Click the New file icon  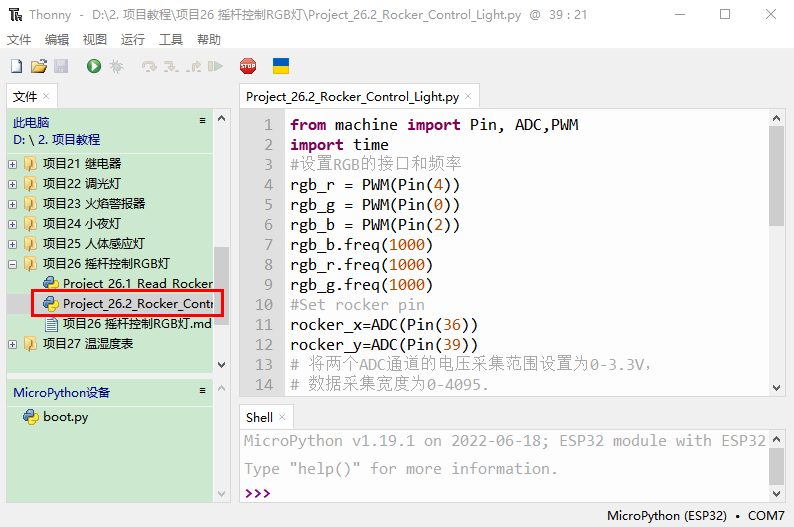pos(16,66)
